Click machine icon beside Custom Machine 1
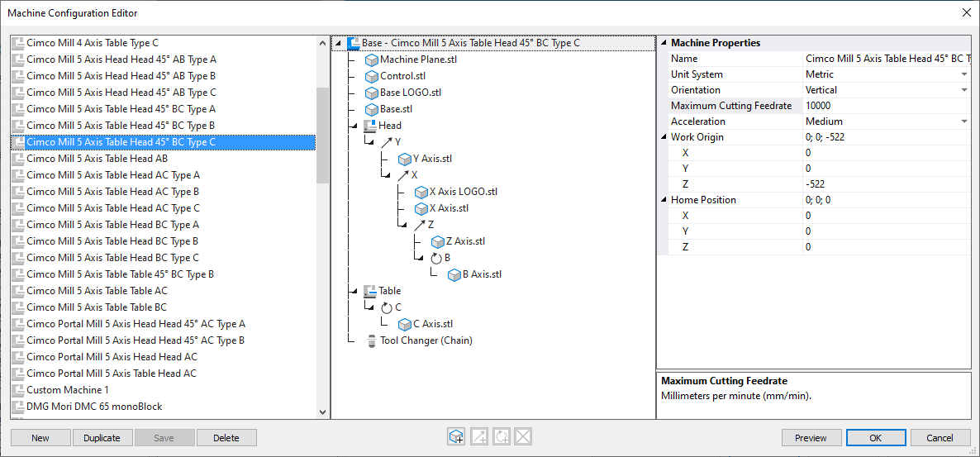This screenshot has width=980, height=457. pos(18,390)
